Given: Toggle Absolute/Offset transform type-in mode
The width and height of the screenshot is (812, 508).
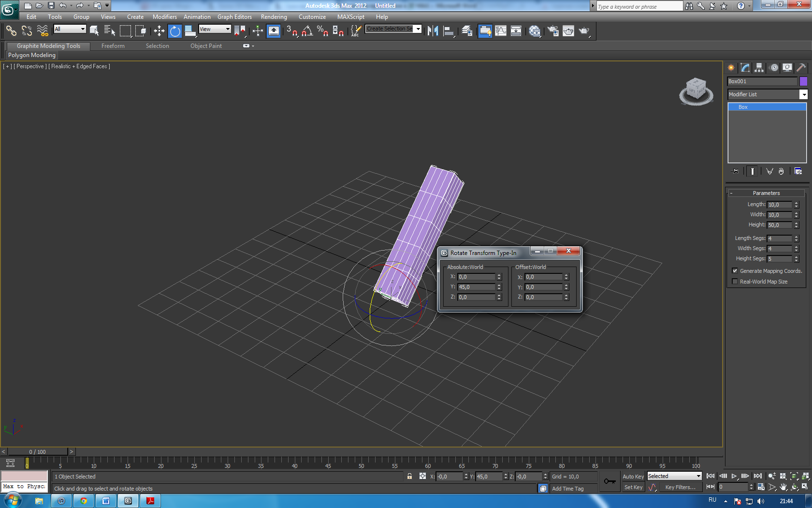Looking at the screenshot, I should click(x=423, y=477).
